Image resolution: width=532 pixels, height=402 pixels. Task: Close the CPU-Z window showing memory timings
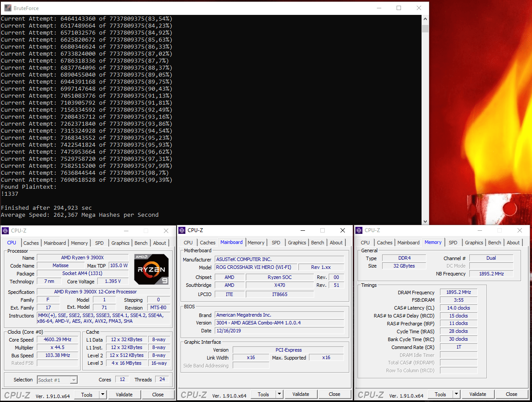point(520,230)
